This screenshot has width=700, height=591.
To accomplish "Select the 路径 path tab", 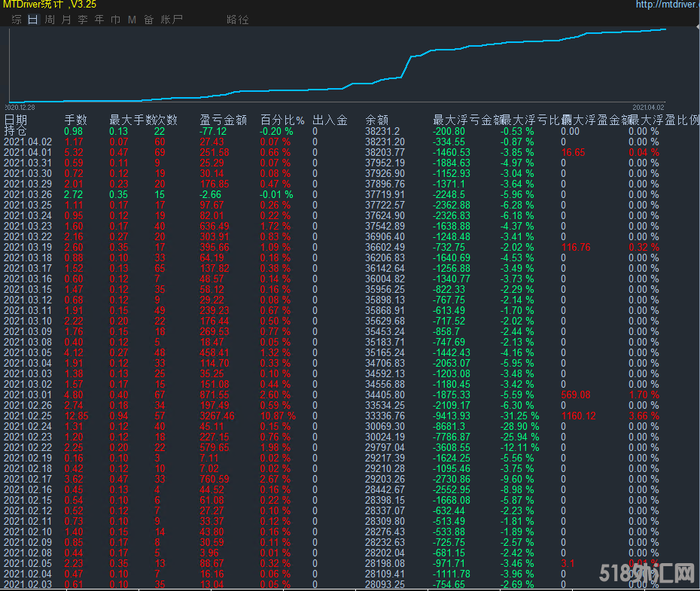I will pyautogui.click(x=238, y=19).
